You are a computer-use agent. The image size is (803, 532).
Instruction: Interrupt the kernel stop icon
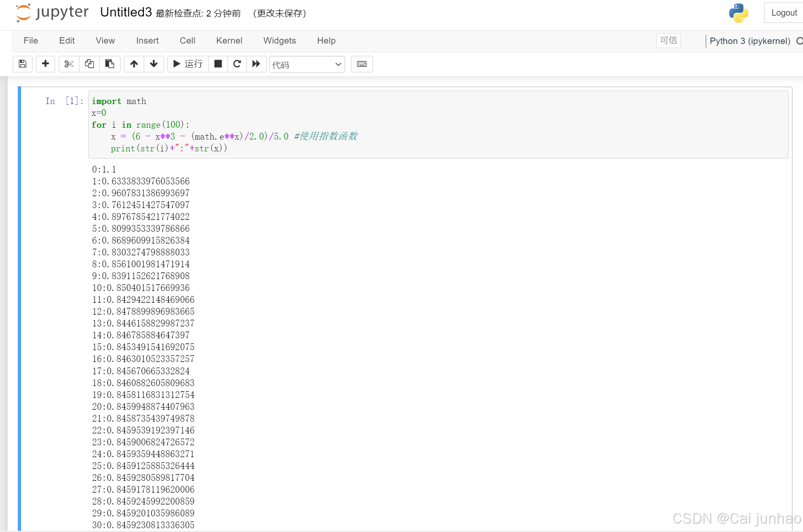(218, 64)
